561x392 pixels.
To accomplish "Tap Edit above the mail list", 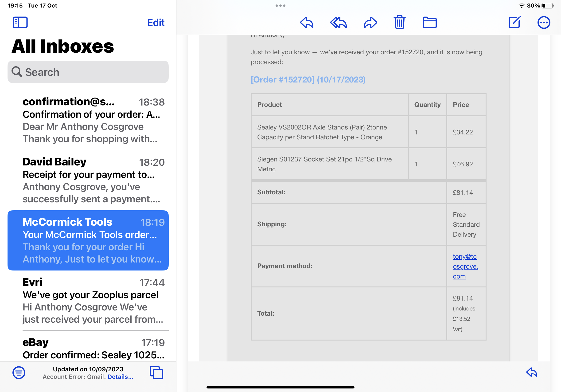I will 156,23.
